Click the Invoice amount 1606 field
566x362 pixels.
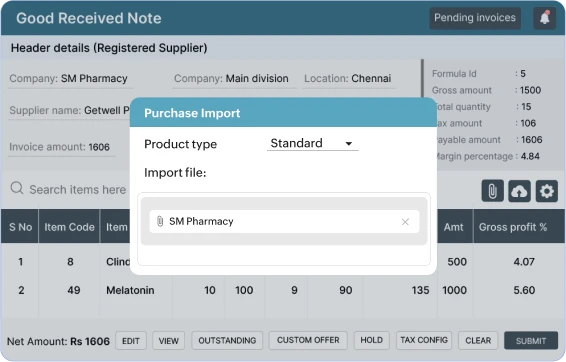click(x=61, y=147)
